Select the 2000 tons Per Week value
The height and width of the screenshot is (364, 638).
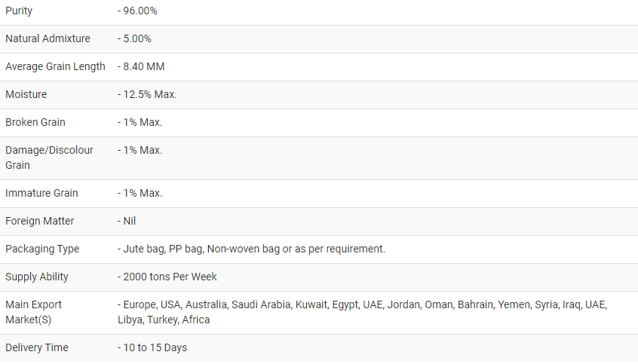[x=167, y=277]
